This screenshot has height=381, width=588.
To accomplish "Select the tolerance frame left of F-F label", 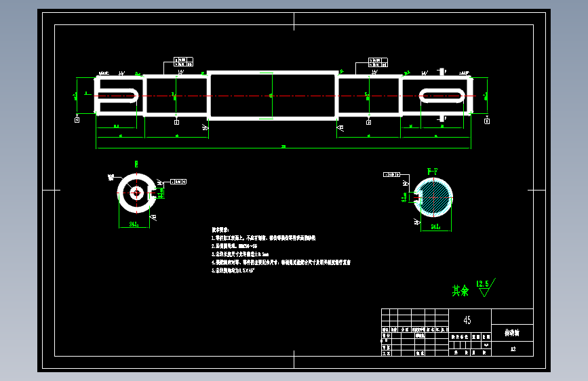I will click(x=391, y=175).
